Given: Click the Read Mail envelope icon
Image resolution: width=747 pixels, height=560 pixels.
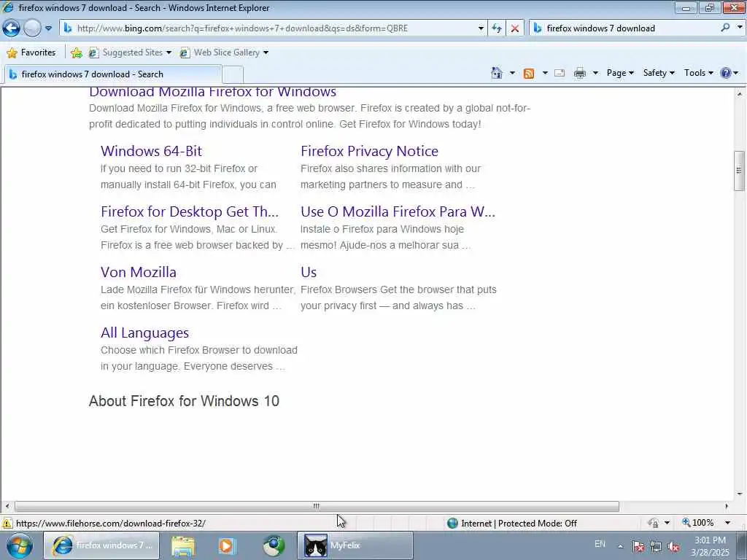Looking at the screenshot, I should (x=560, y=73).
